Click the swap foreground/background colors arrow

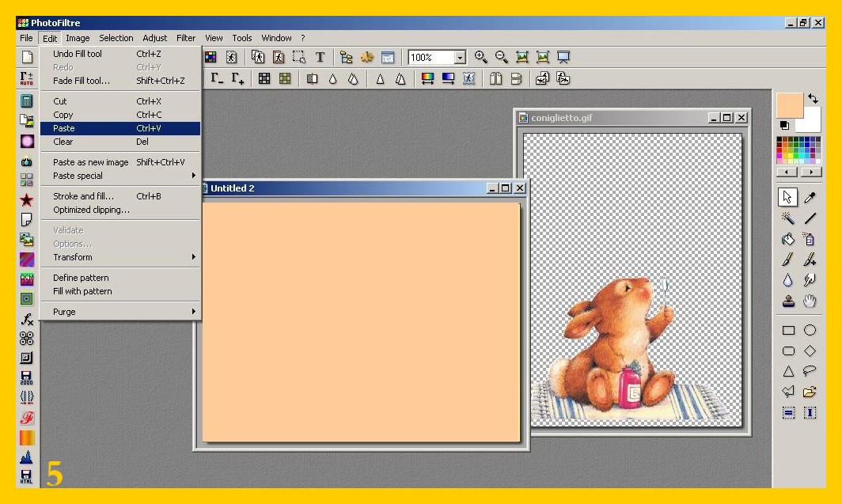coord(813,99)
